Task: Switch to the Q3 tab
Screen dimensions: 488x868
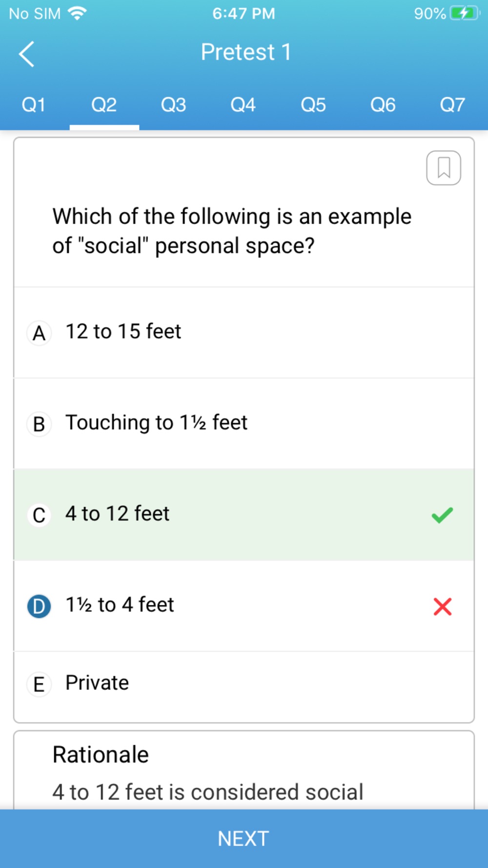Action: [174, 105]
